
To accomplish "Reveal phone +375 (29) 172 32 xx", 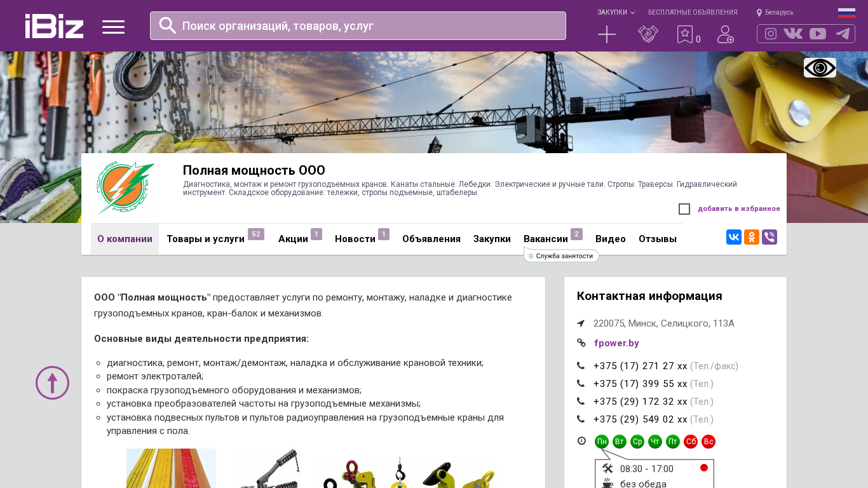I will [640, 402].
